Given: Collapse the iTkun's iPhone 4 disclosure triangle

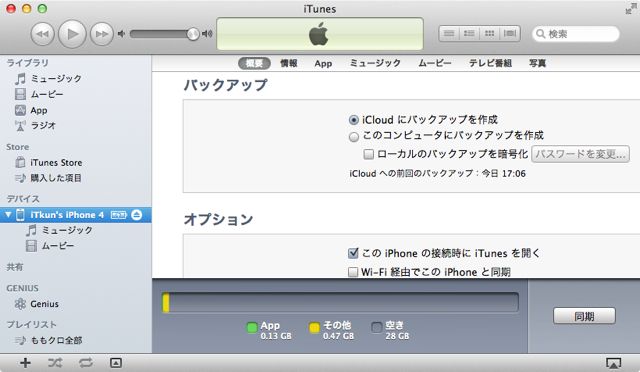Looking at the screenshot, I should pyautogui.click(x=8, y=214).
